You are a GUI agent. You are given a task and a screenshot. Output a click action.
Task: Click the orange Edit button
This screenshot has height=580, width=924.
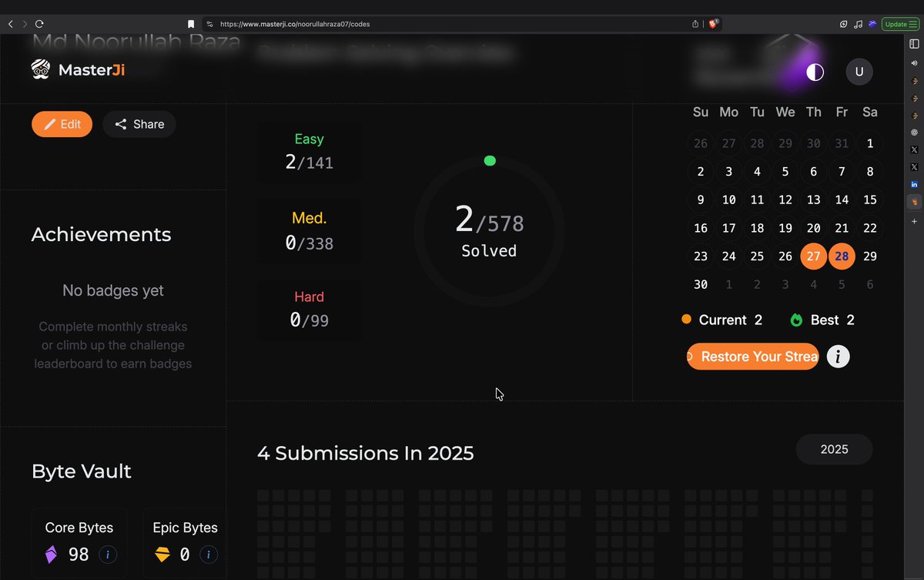coord(62,124)
